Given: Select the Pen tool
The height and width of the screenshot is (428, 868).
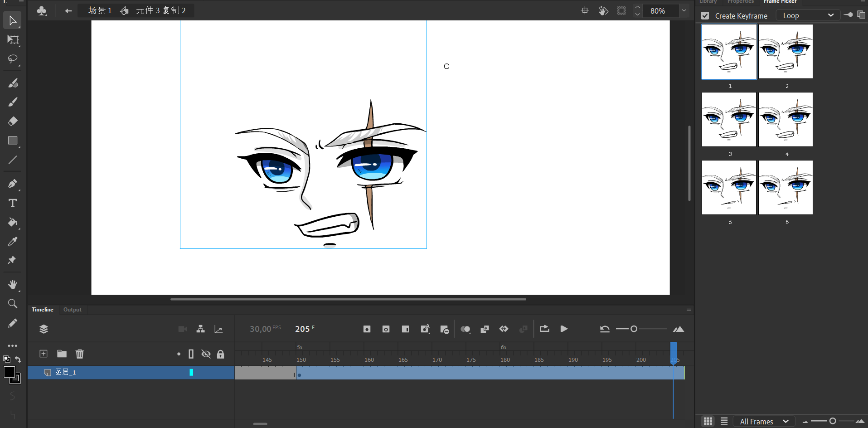Looking at the screenshot, I should coord(13,184).
